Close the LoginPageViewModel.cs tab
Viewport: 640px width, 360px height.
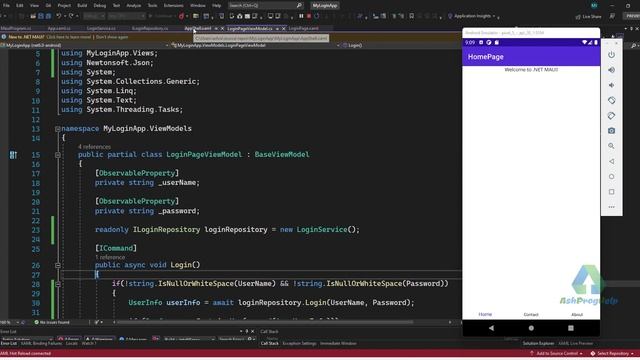(x=284, y=29)
